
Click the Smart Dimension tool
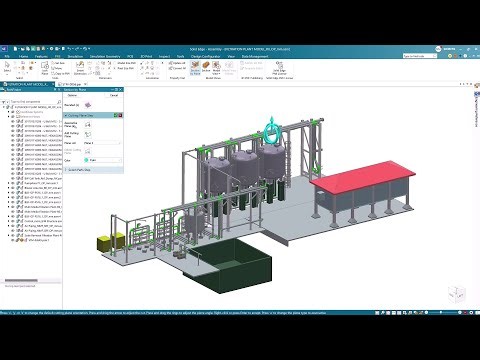tap(80, 68)
